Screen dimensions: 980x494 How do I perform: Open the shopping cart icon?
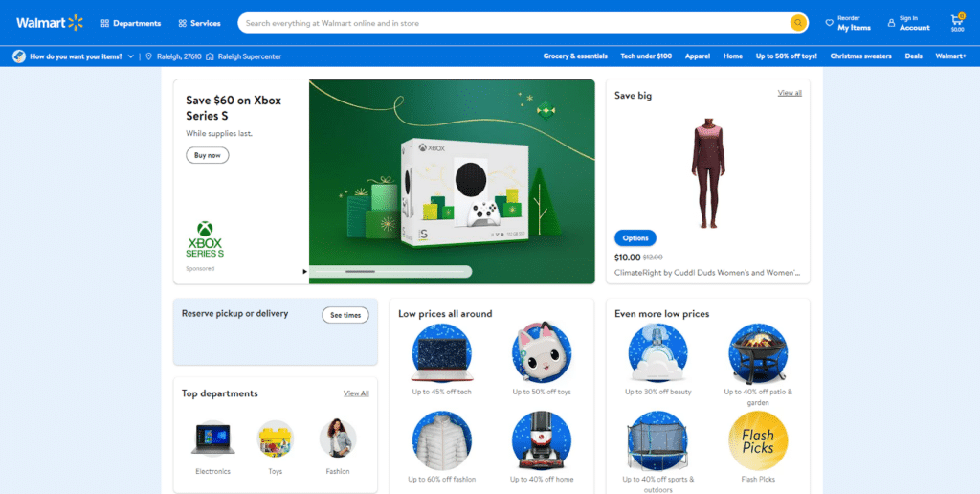957,23
